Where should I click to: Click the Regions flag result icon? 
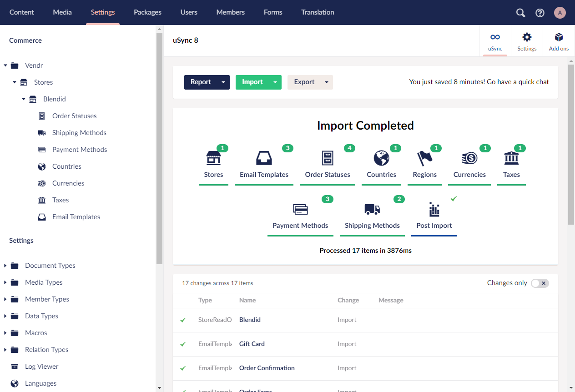click(x=424, y=159)
